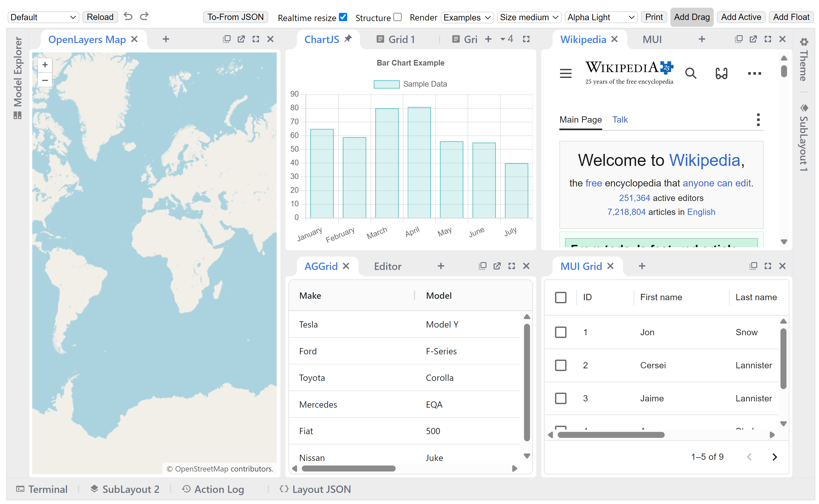Add new tab in Wikipedia tabset

(702, 39)
